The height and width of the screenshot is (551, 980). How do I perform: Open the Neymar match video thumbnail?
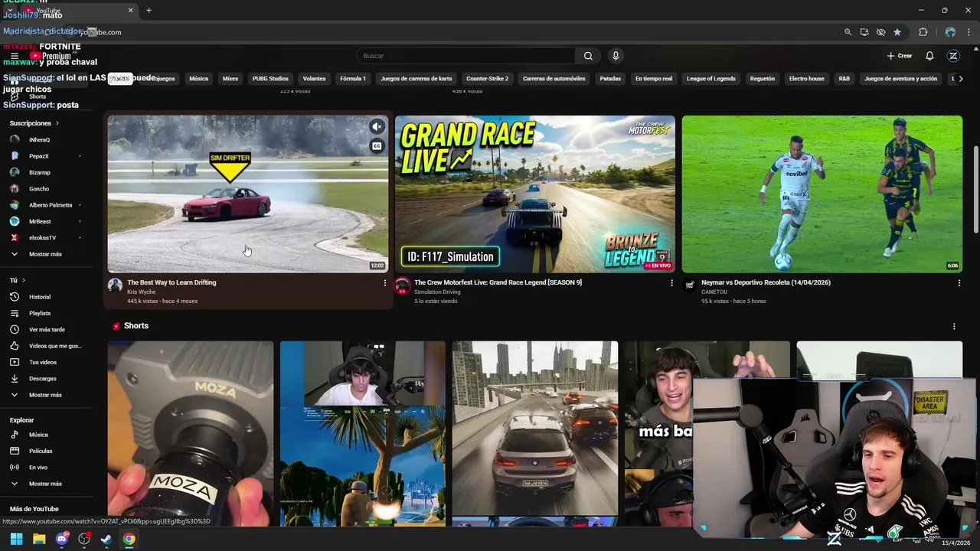pyautogui.click(x=822, y=194)
